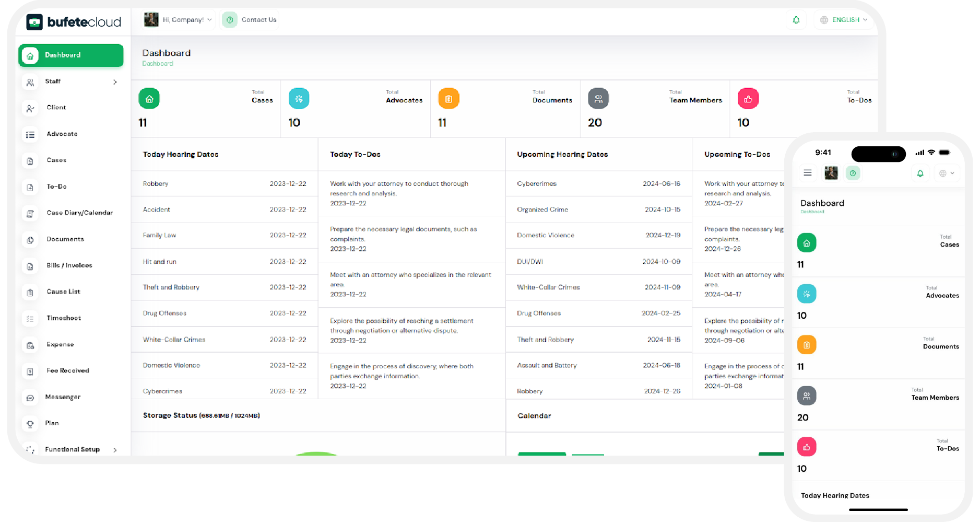Open the Hi, Company! profile dropdown
The width and height of the screenshot is (980, 523).
(x=178, y=20)
